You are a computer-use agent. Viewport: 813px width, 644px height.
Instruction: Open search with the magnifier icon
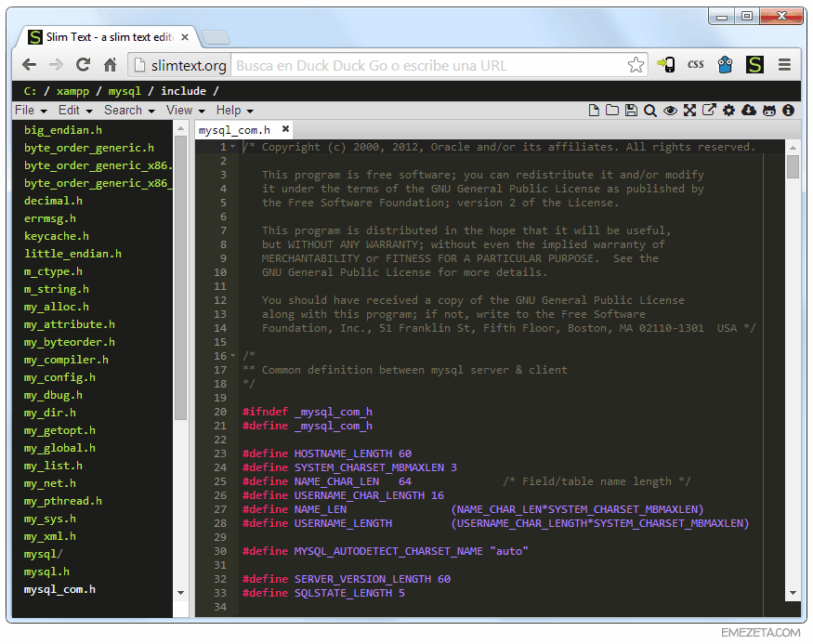[650, 111]
